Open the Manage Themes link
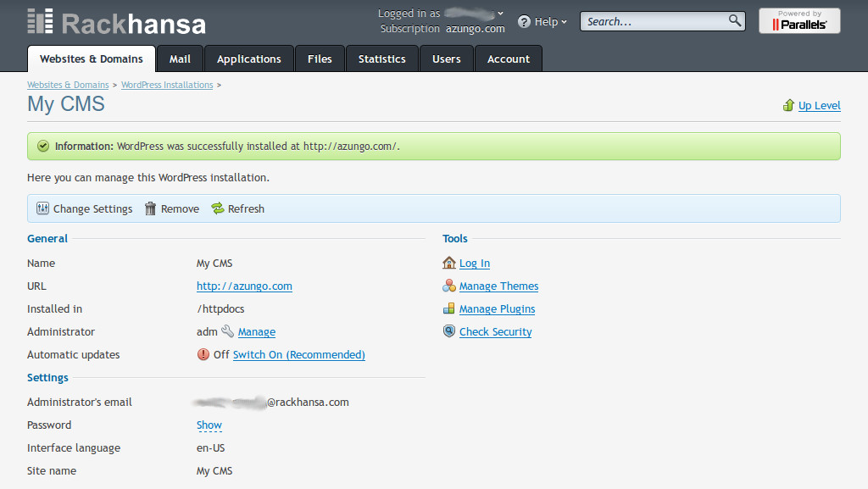Viewport: 868px width, 489px height. 498,286
